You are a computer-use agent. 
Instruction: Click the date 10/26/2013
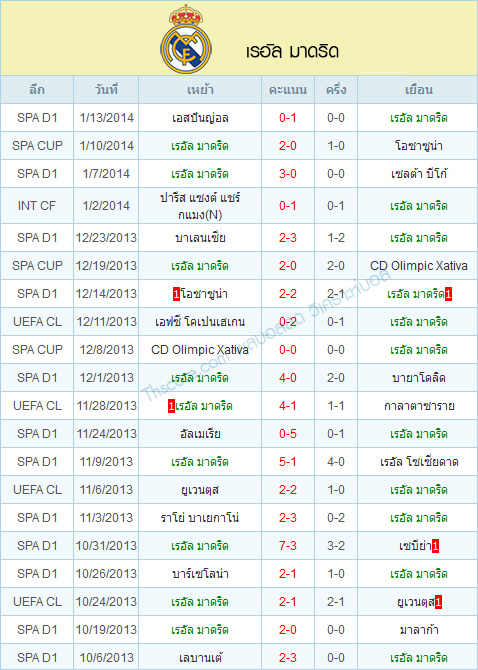click(106, 574)
